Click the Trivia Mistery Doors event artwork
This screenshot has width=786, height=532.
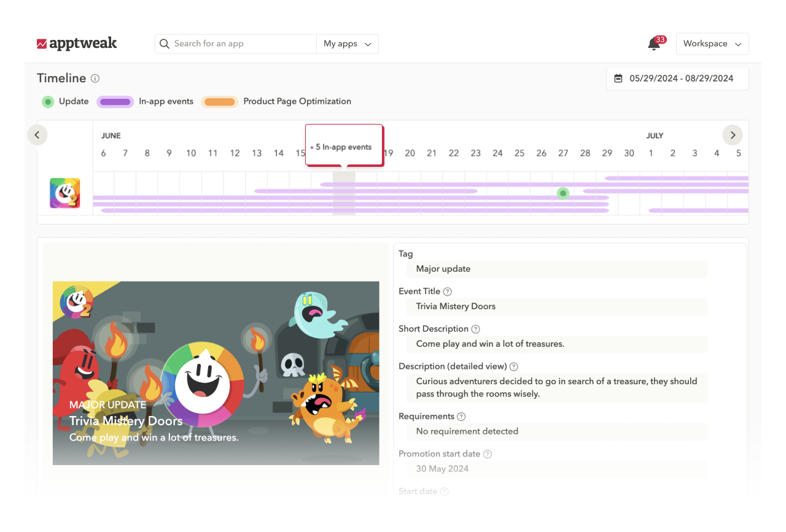click(216, 373)
